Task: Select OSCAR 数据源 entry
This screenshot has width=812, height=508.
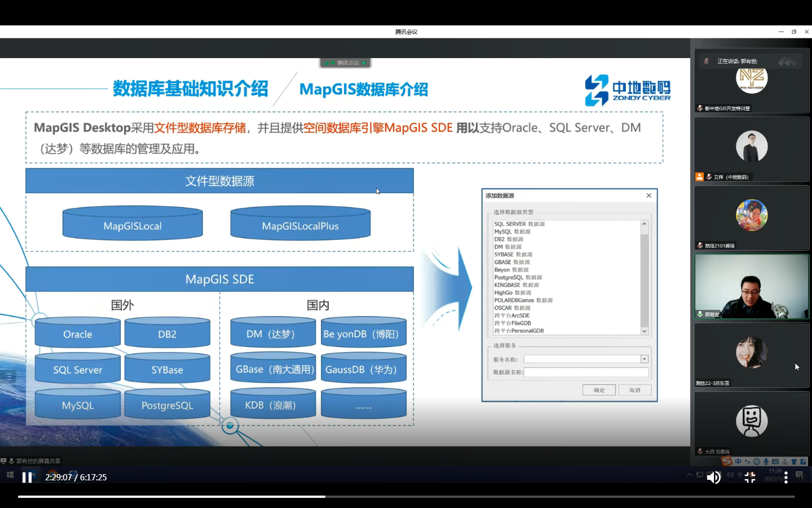Action: point(512,308)
